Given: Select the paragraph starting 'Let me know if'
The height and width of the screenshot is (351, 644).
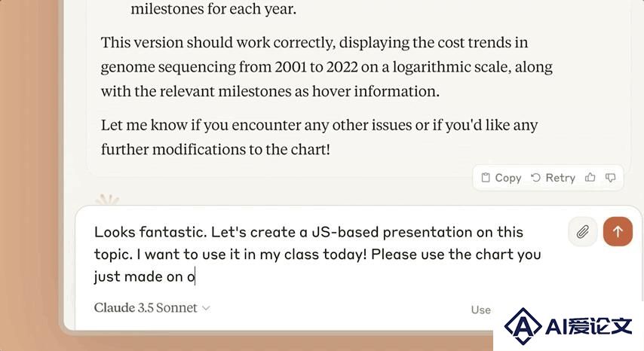Looking at the screenshot, I should point(319,137).
